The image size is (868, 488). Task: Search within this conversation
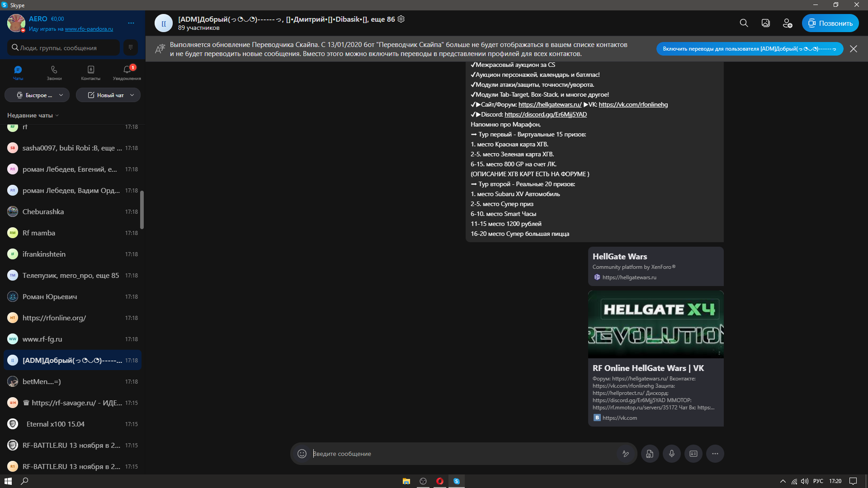tap(744, 23)
